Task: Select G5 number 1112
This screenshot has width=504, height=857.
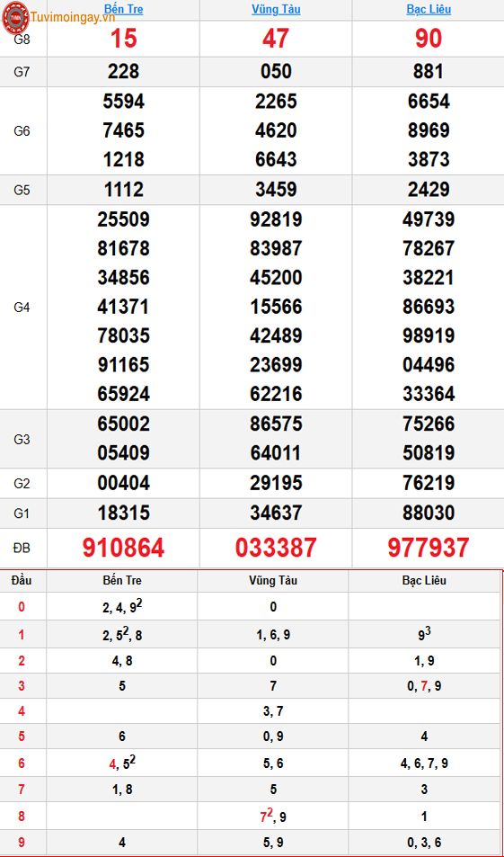Action: [x=123, y=189]
